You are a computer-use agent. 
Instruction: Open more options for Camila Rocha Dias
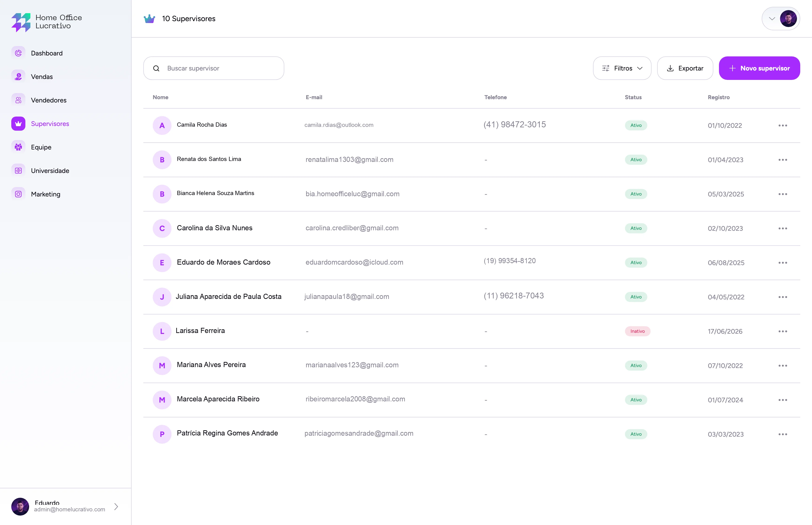(783, 125)
